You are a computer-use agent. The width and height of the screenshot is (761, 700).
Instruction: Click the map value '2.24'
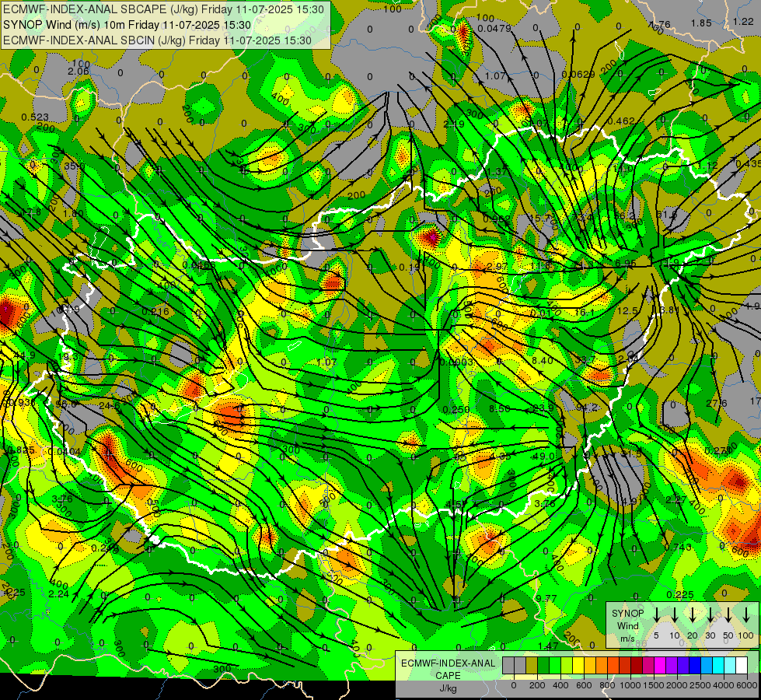59,593
